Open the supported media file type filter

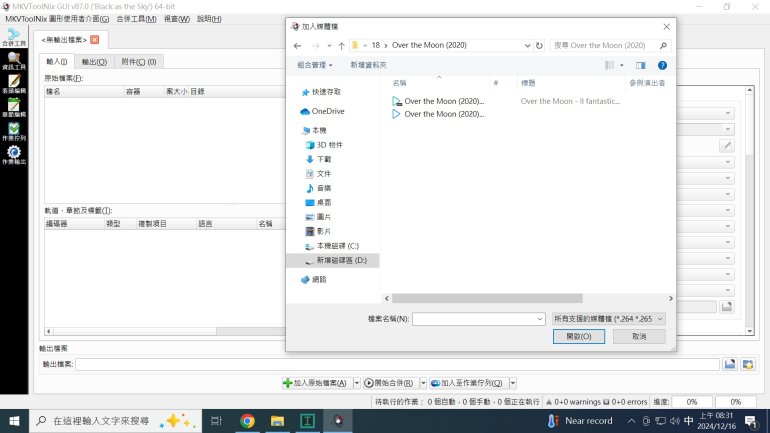pyautogui.click(x=608, y=319)
